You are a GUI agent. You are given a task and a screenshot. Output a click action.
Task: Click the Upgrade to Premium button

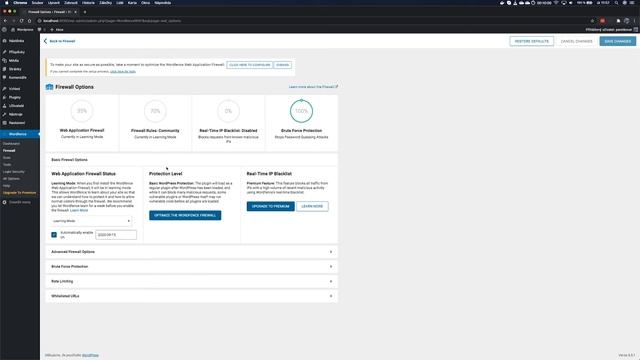coord(270,206)
